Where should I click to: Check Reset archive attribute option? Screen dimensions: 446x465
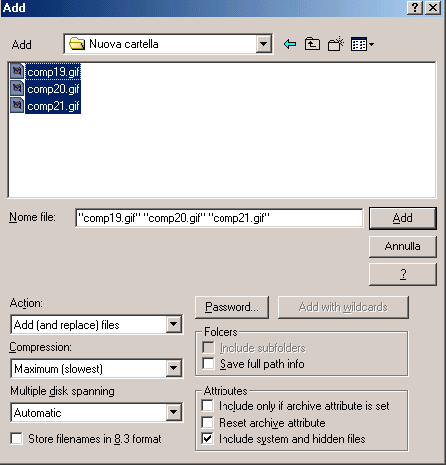208,422
